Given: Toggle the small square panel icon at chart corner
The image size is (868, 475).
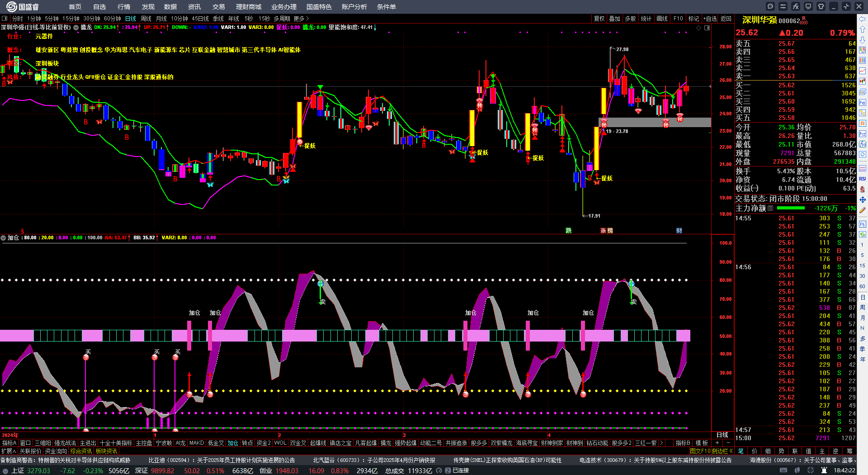Looking at the screenshot, I should point(707,28).
